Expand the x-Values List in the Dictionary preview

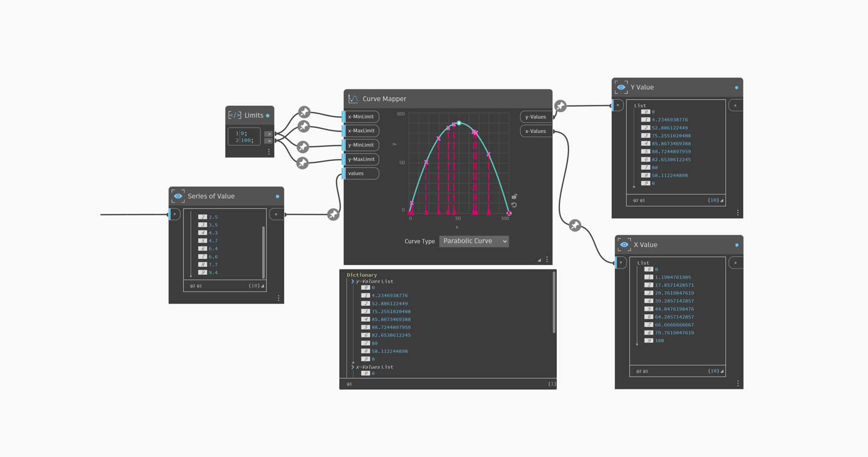coord(353,367)
